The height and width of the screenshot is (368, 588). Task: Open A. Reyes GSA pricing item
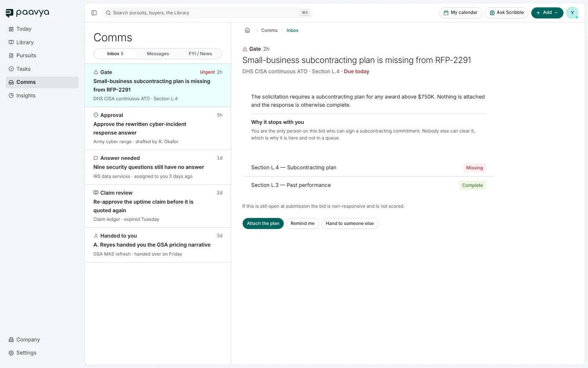click(158, 245)
